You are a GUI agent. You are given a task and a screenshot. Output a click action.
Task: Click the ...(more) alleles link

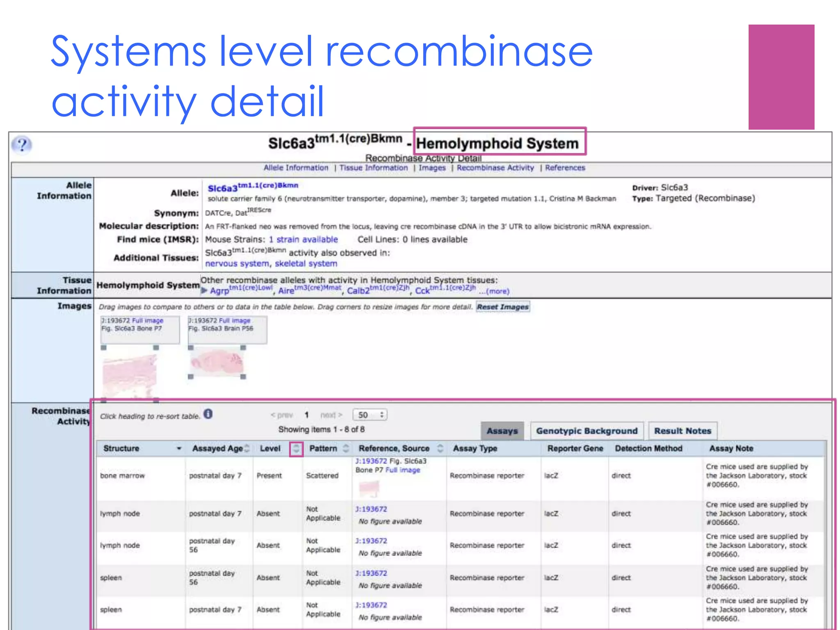click(x=494, y=291)
